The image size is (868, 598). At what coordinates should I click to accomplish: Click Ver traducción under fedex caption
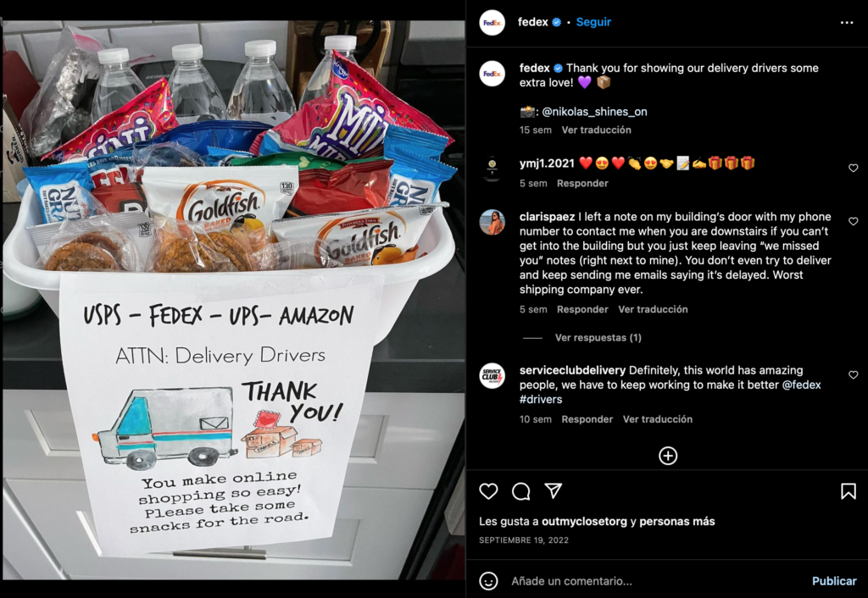pyautogui.click(x=596, y=130)
